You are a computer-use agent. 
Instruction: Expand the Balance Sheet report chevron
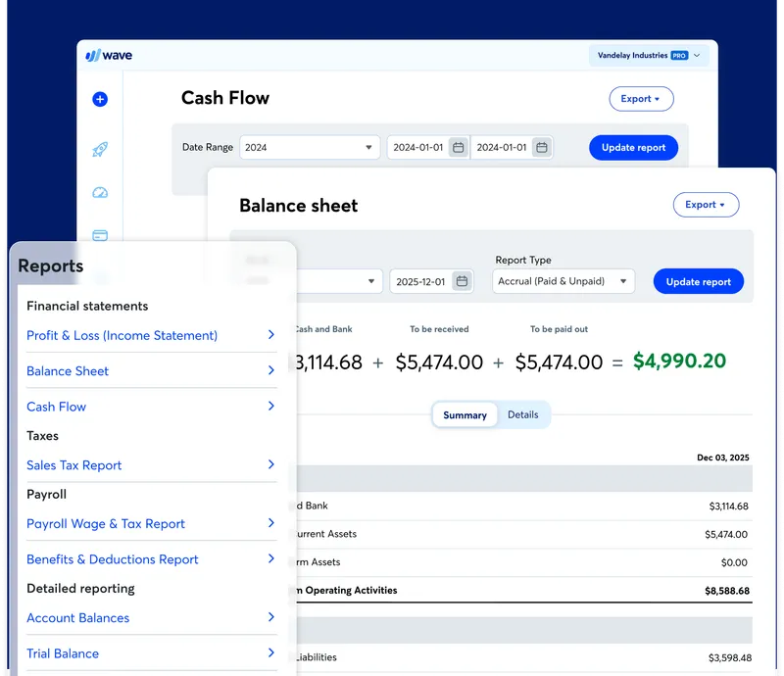pyautogui.click(x=271, y=370)
